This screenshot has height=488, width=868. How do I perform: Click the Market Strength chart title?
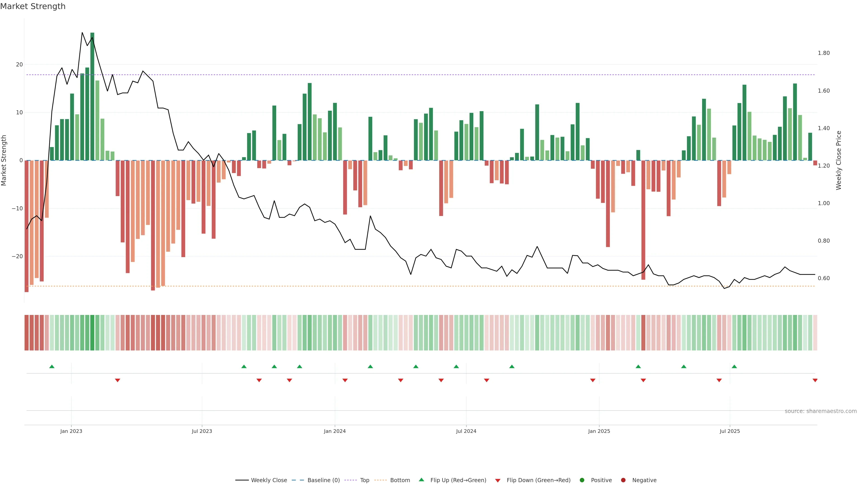[x=33, y=6]
